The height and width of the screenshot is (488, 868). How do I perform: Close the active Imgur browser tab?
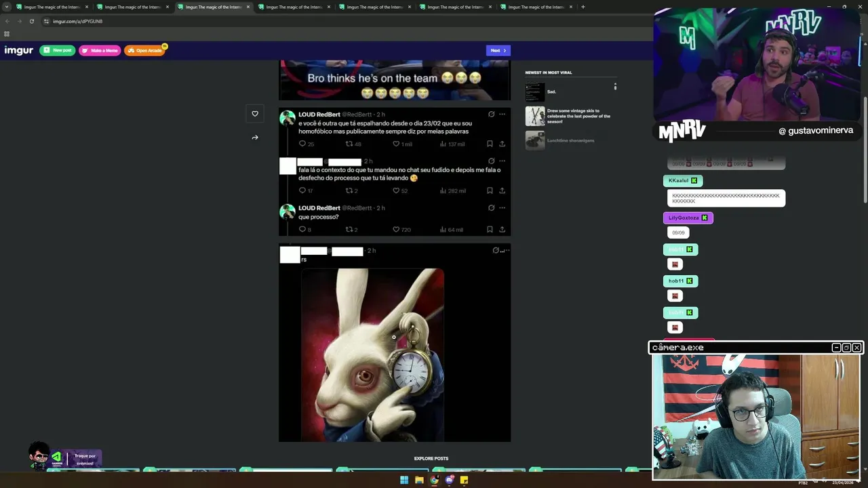[248, 7]
